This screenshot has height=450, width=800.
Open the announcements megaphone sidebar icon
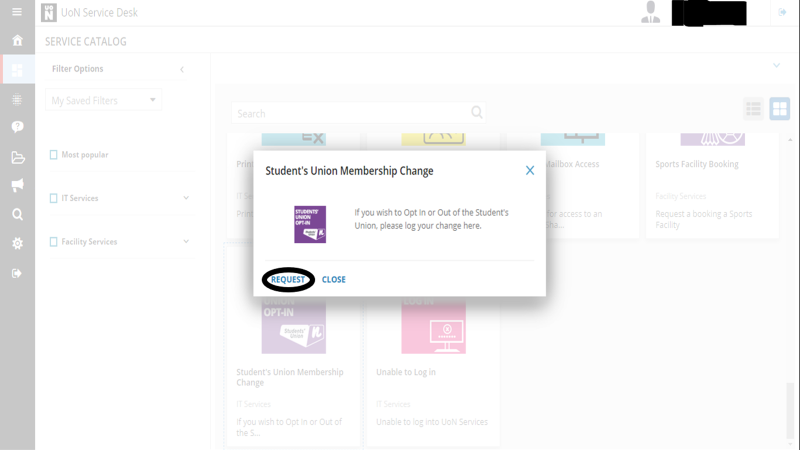click(17, 185)
